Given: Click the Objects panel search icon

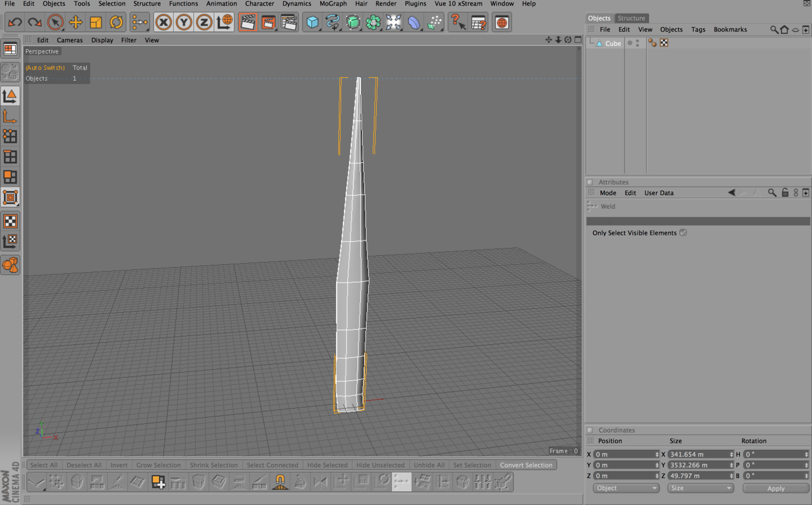Looking at the screenshot, I should click(774, 29).
